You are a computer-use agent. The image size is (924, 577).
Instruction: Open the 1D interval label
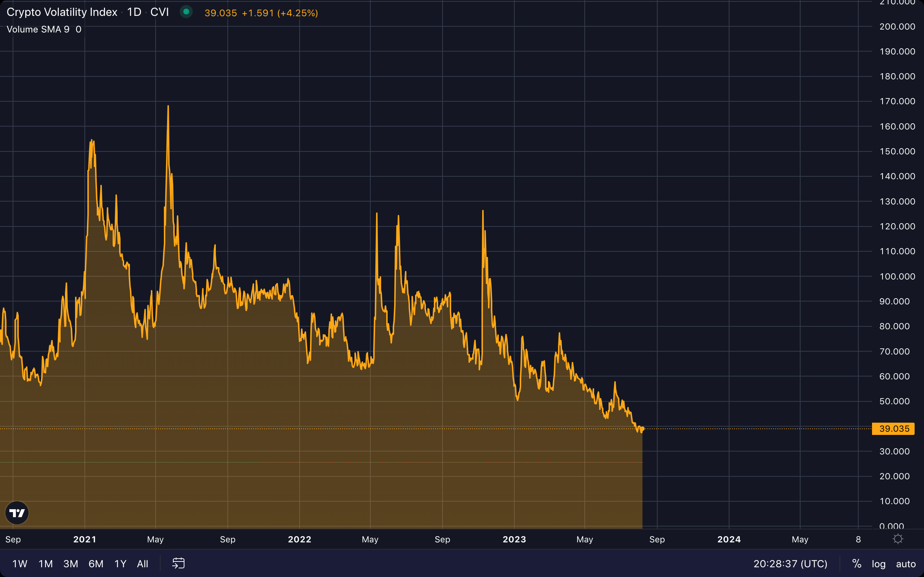[134, 12]
